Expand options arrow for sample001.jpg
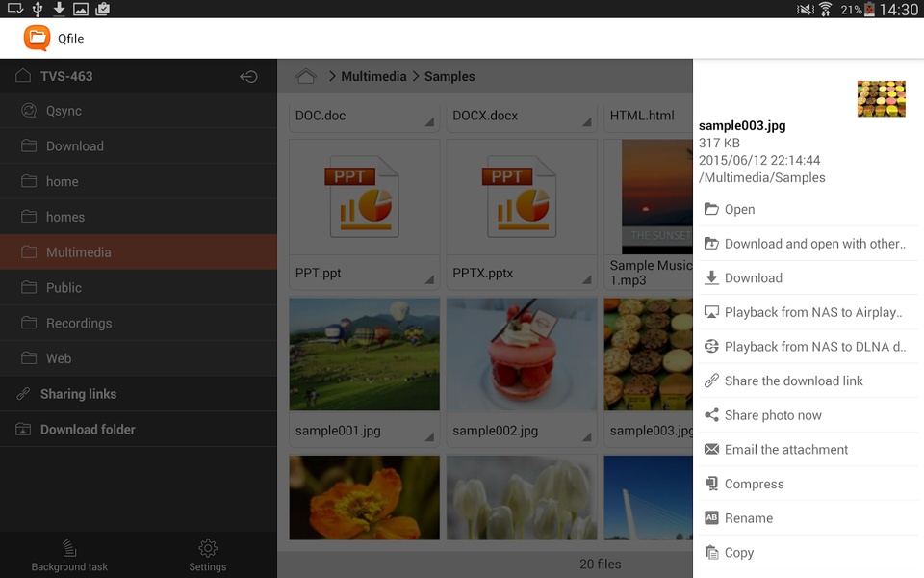 429,437
